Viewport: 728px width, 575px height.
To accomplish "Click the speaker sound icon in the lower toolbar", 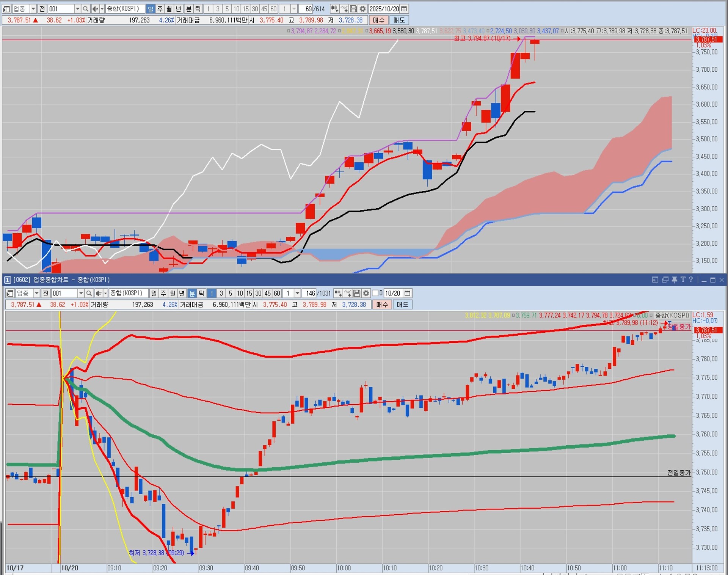I will coord(98,293).
